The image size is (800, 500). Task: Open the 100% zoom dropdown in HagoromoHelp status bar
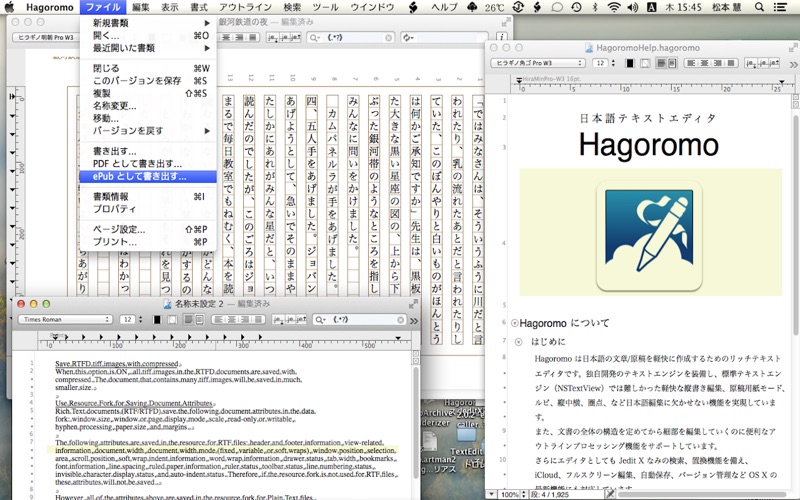(513, 495)
